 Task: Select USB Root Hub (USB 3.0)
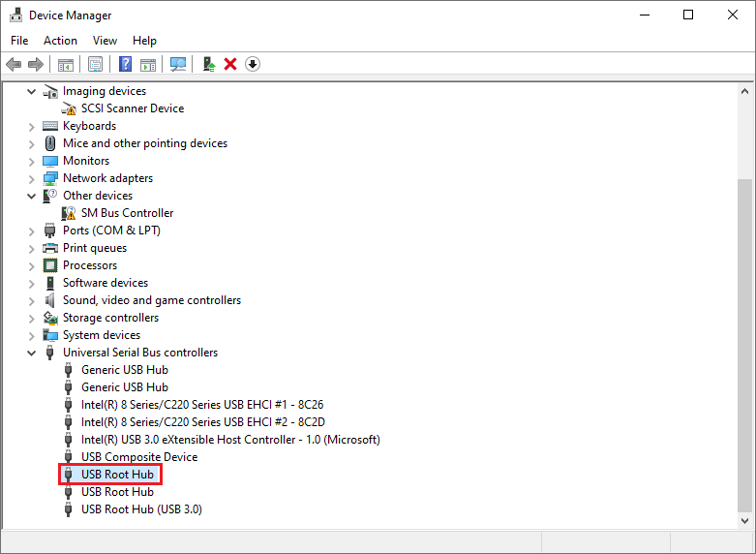pos(141,509)
